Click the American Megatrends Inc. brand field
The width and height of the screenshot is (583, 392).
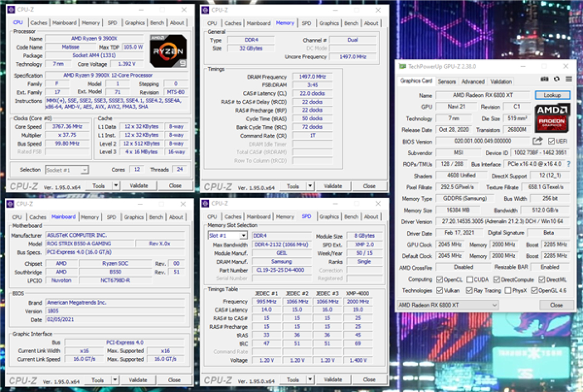(x=115, y=302)
